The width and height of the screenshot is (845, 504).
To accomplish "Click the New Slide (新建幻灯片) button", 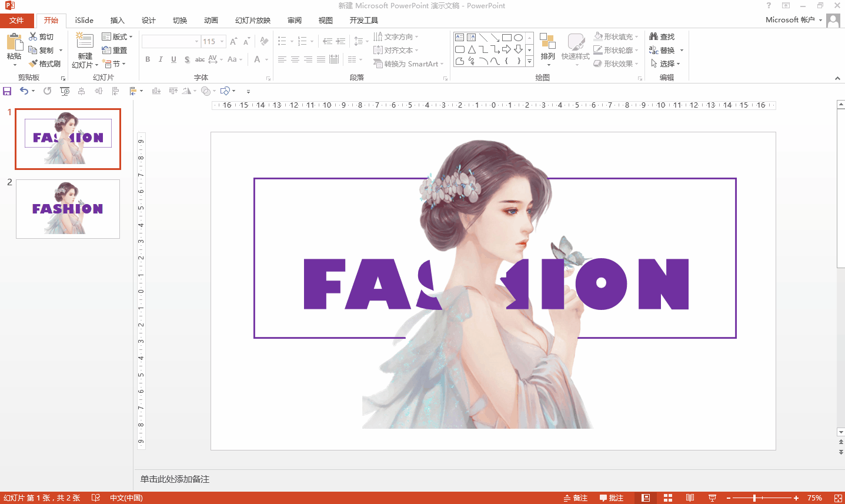I will coord(85,42).
